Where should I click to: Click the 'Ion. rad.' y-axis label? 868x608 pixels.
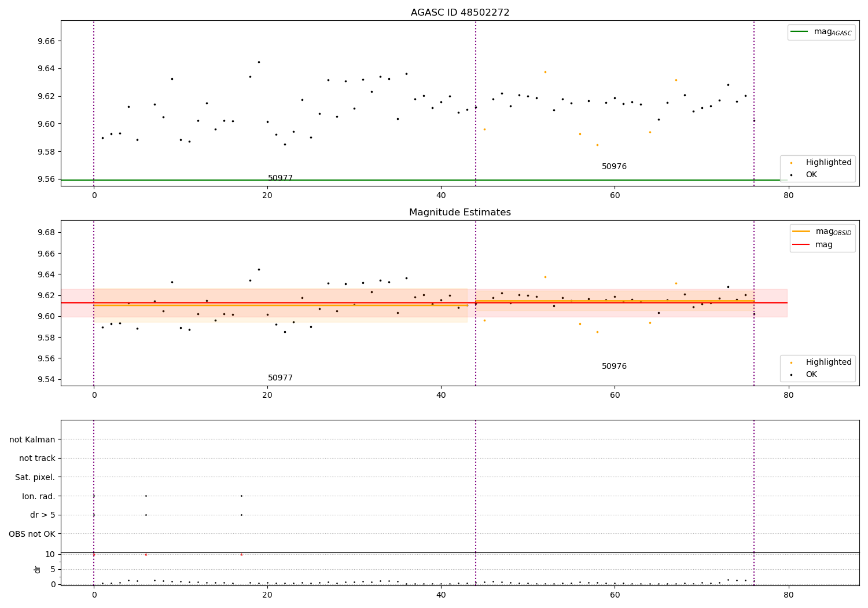pos(39,497)
